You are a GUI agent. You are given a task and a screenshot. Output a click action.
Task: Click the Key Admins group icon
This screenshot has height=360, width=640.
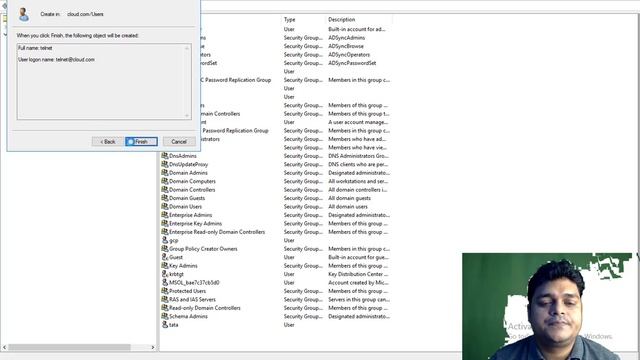[x=165, y=265]
